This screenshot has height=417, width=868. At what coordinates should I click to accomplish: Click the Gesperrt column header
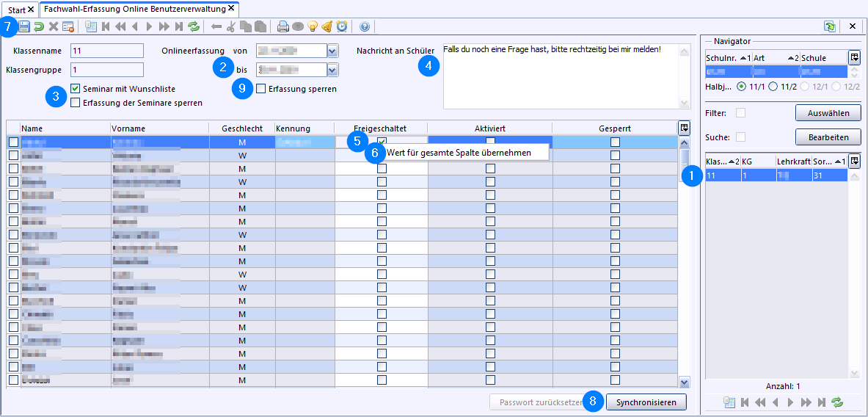(614, 128)
